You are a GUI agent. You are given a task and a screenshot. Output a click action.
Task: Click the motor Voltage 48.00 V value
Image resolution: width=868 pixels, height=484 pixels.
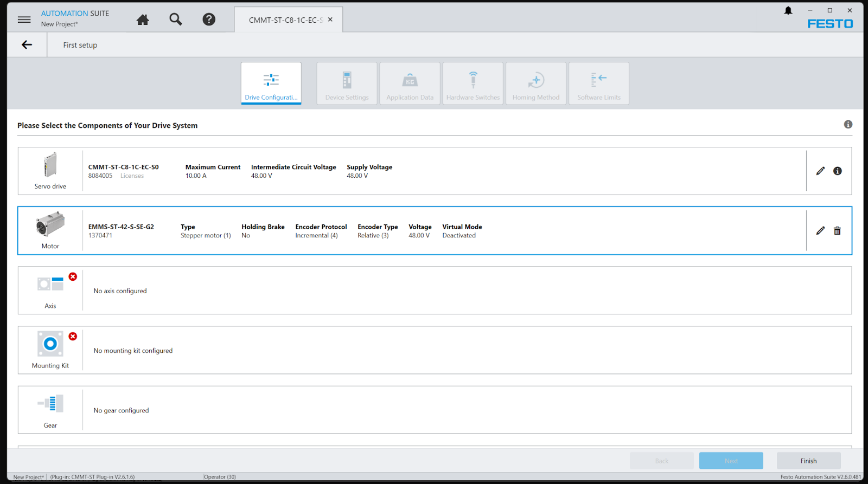pyautogui.click(x=419, y=235)
